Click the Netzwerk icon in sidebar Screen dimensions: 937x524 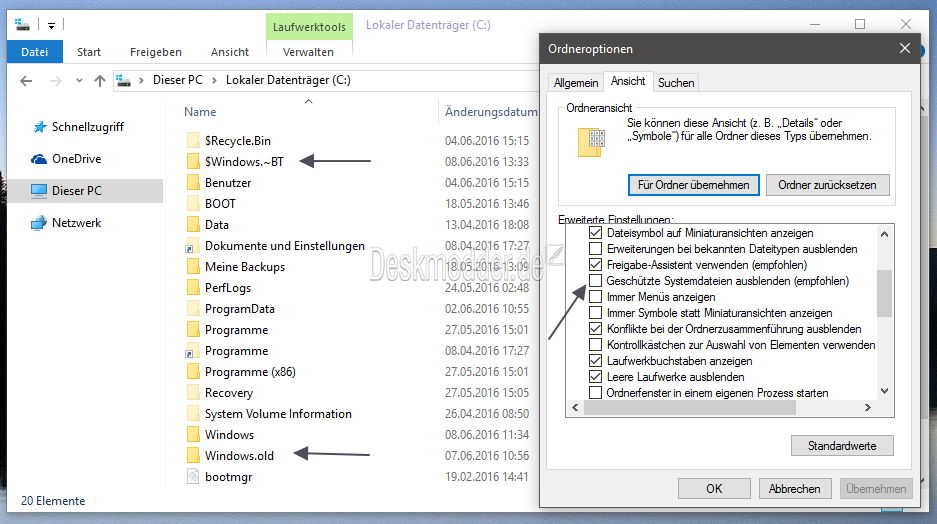pyautogui.click(x=39, y=223)
